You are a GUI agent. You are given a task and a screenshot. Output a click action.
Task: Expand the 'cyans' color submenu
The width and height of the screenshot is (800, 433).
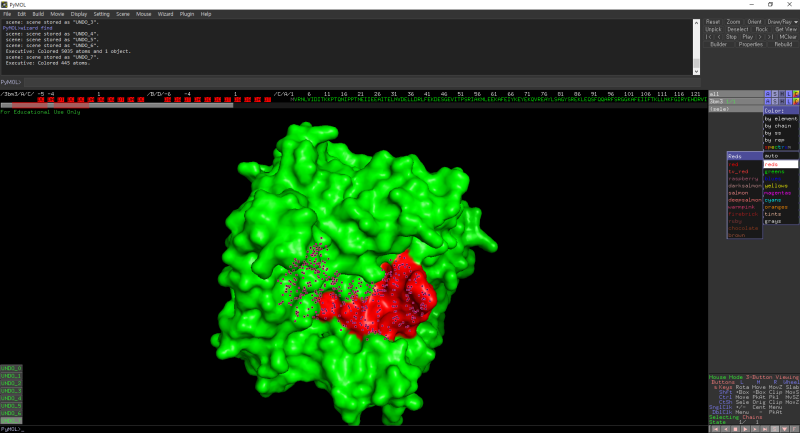coord(781,200)
